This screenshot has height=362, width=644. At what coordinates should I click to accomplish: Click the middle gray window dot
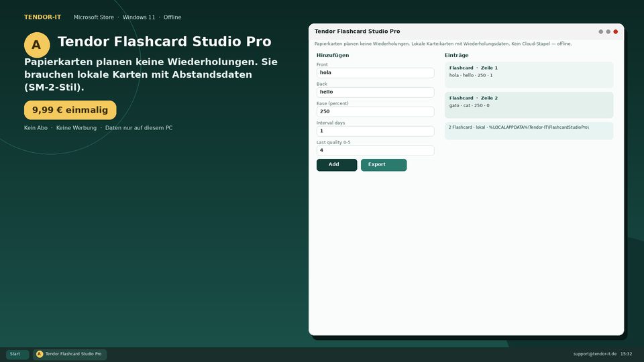click(608, 32)
